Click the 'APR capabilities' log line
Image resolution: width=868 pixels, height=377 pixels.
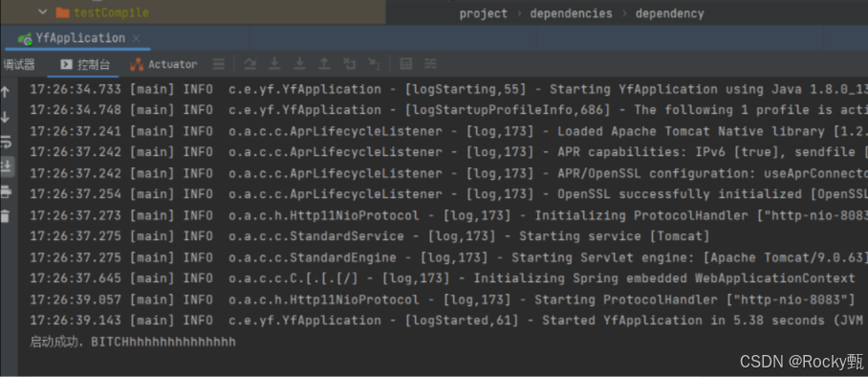point(448,152)
